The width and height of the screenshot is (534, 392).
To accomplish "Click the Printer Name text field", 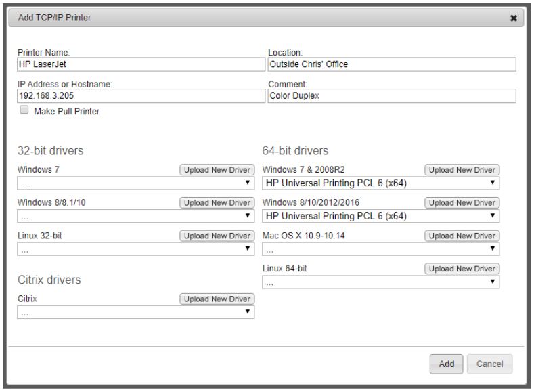I will (x=141, y=64).
